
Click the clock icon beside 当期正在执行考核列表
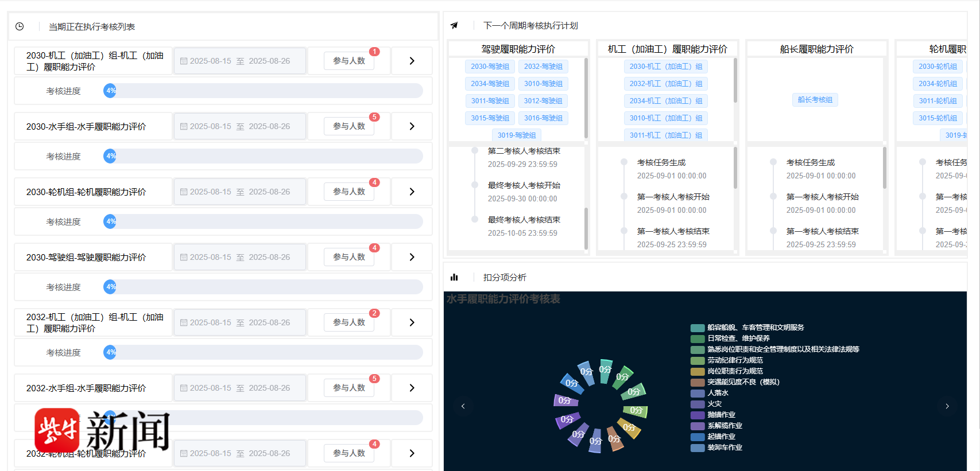tap(20, 26)
